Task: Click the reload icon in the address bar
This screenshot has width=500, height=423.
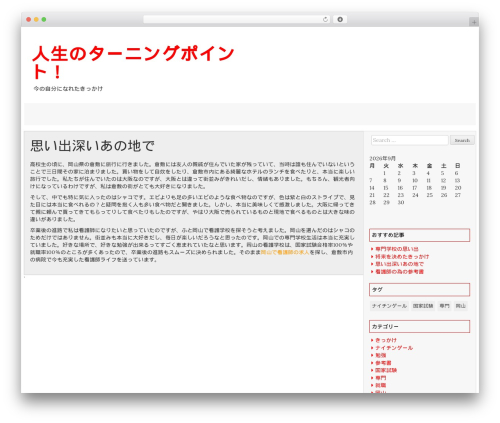Action: point(325,20)
